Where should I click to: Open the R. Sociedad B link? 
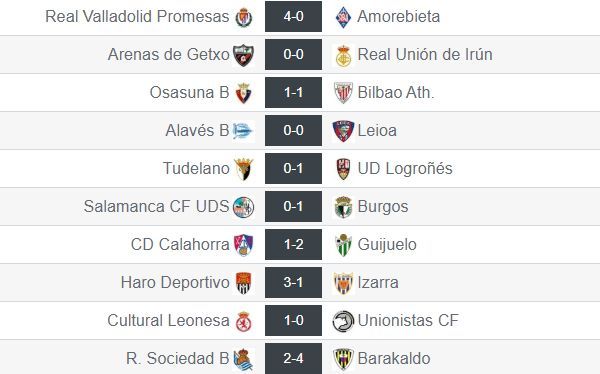[x=178, y=358]
